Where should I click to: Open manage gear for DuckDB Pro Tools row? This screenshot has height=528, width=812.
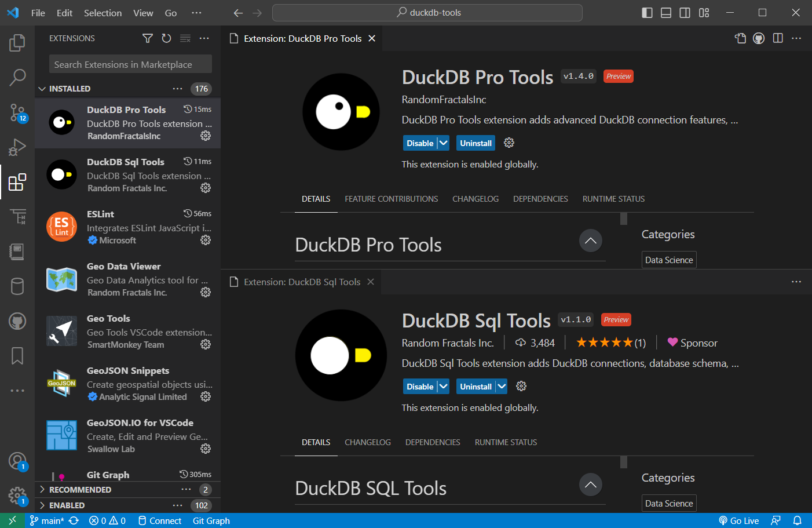206,136
